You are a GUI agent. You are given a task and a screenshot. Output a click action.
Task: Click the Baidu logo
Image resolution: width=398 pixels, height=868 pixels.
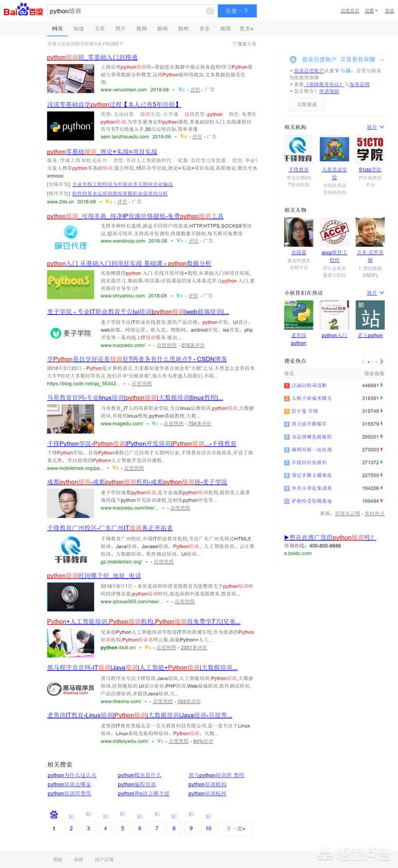tap(24, 11)
